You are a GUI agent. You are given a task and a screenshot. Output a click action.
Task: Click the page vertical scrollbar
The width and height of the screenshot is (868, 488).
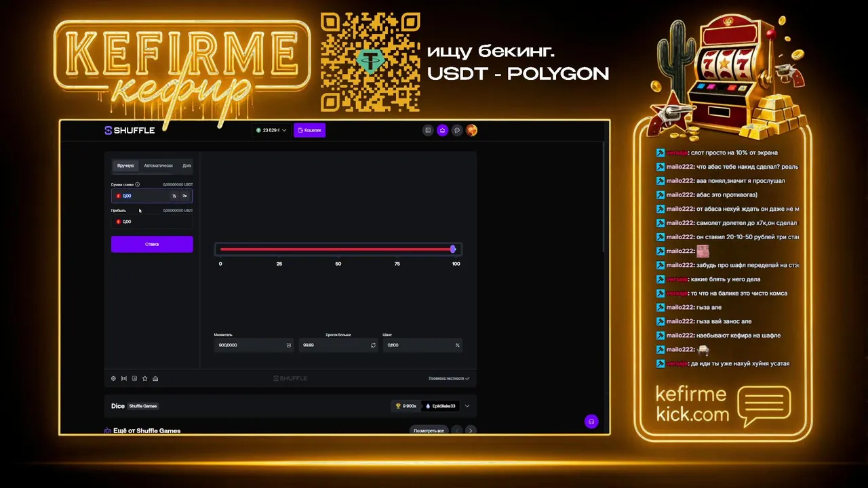click(604, 197)
